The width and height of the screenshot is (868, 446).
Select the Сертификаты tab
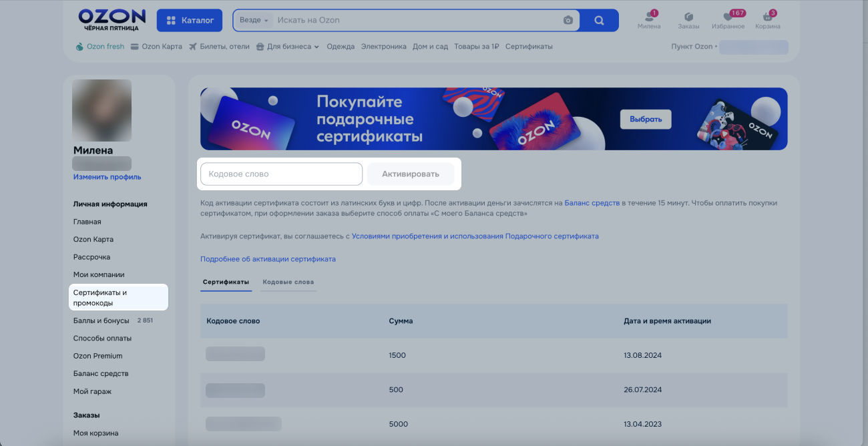226,282
